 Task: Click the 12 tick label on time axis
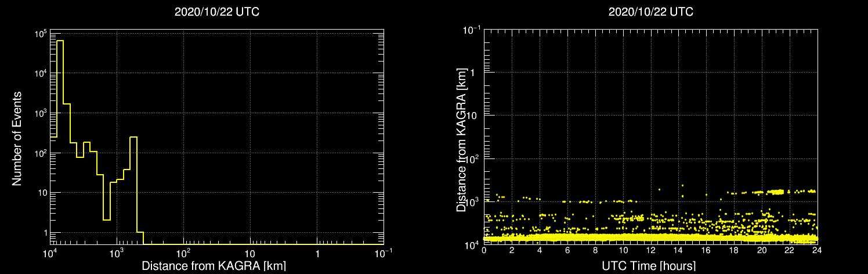(x=650, y=251)
